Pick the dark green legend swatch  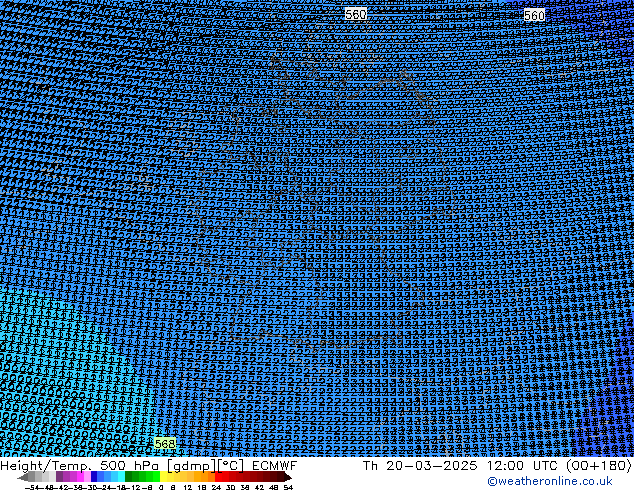point(129,477)
